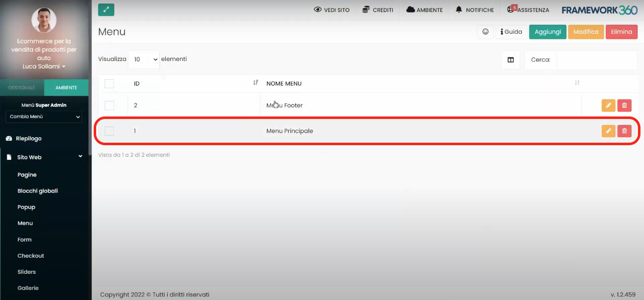Click pencil edit icon for Menu Footer
The image size is (644, 300).
click(x=608, y=105)
